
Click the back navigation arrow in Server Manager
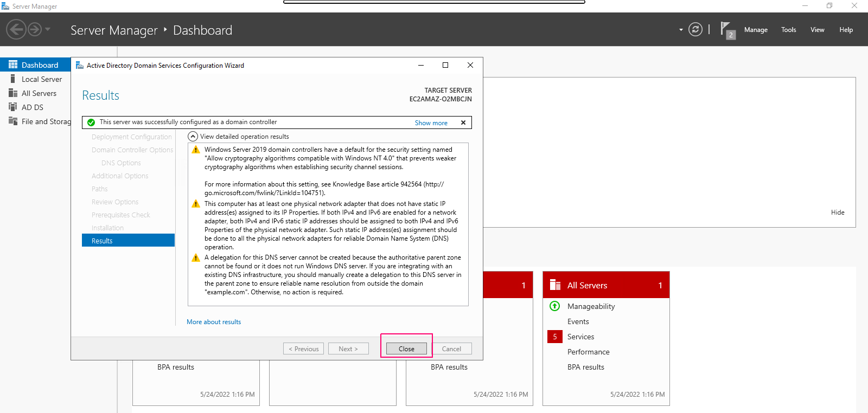tap(16, 29)
